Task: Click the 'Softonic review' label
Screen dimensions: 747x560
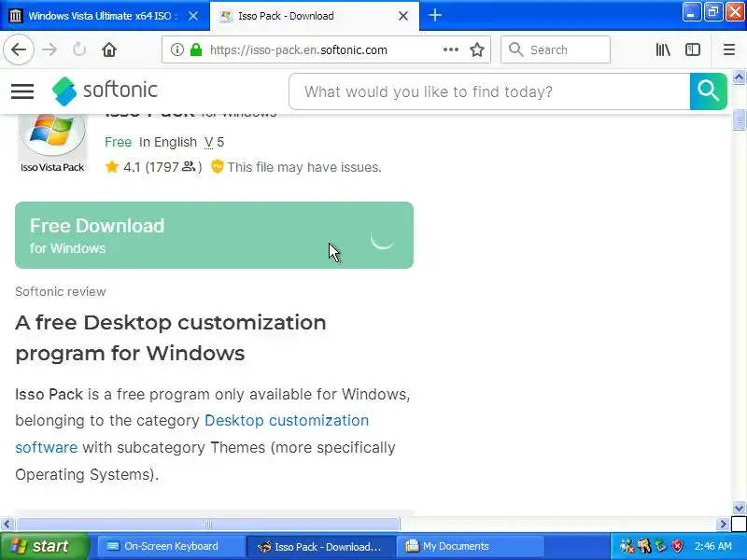Action: 61,291
